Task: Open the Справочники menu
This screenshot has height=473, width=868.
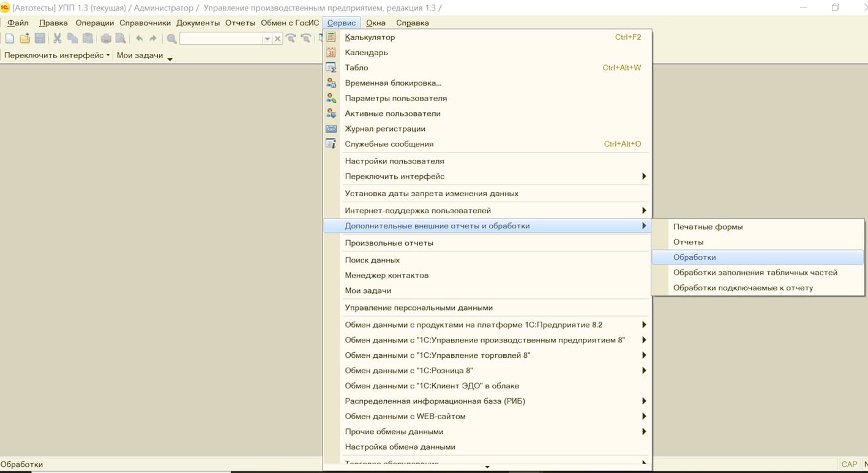Action: click(x=145, y=23)
